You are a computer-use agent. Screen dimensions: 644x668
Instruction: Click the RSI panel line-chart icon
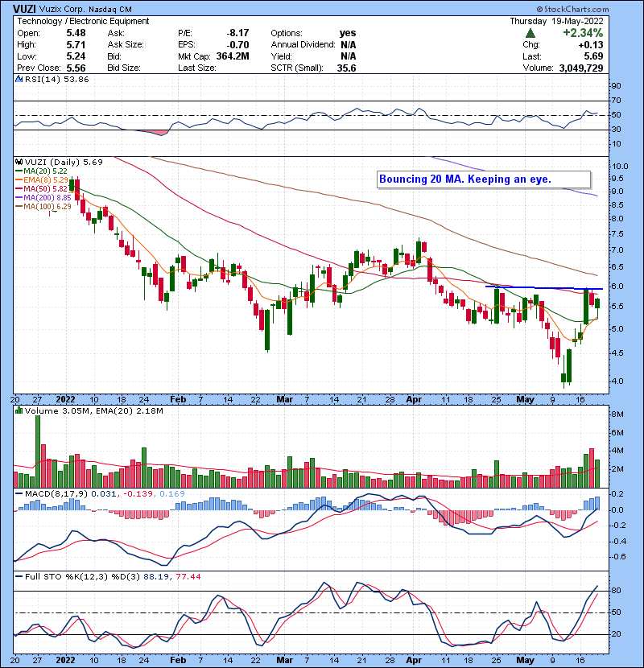(19, 79)
